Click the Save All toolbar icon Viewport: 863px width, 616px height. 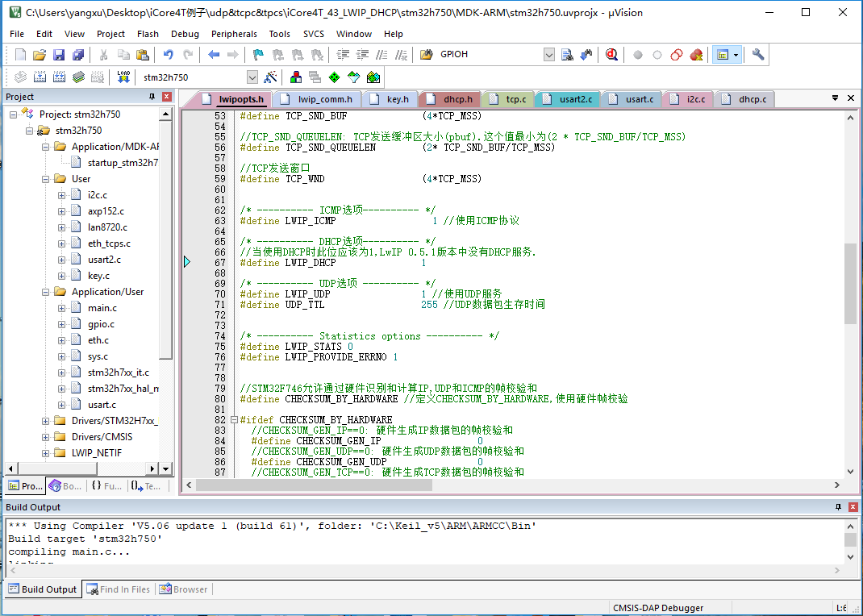coord(78,55)
